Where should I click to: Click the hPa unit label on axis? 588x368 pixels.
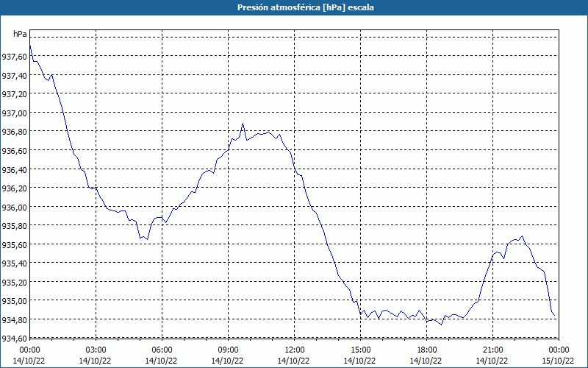click(20, 34)
